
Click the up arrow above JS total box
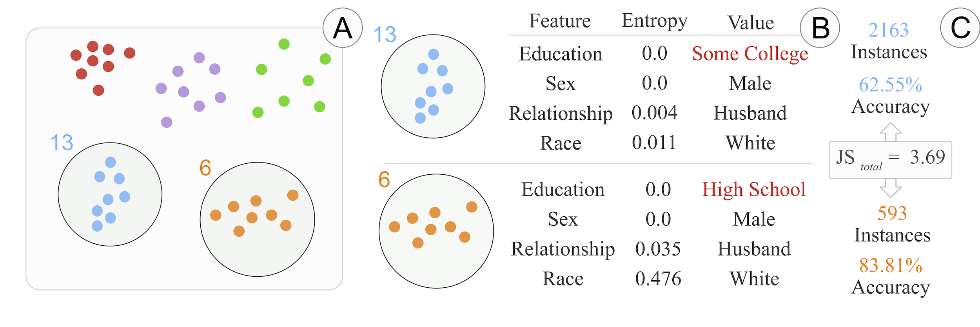pyautogui.click(x=891, y=132)
